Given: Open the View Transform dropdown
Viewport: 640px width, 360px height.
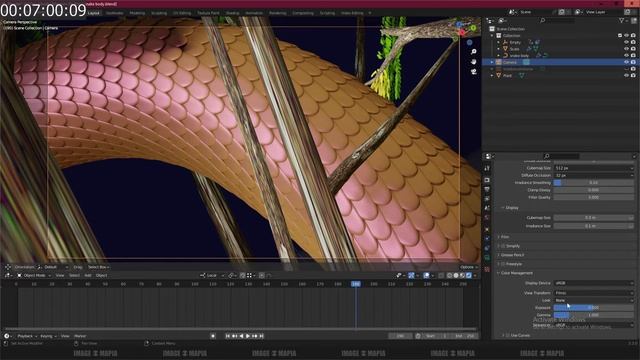Looking at the screenshot, I should tap(594, 293).
